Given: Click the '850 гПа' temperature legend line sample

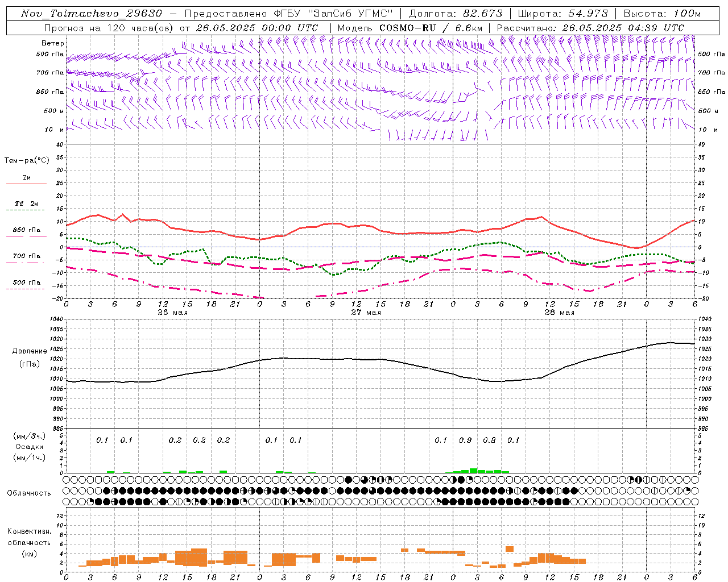Looking at the screenshot, I should pyautogui.click(x=26, y=237).
